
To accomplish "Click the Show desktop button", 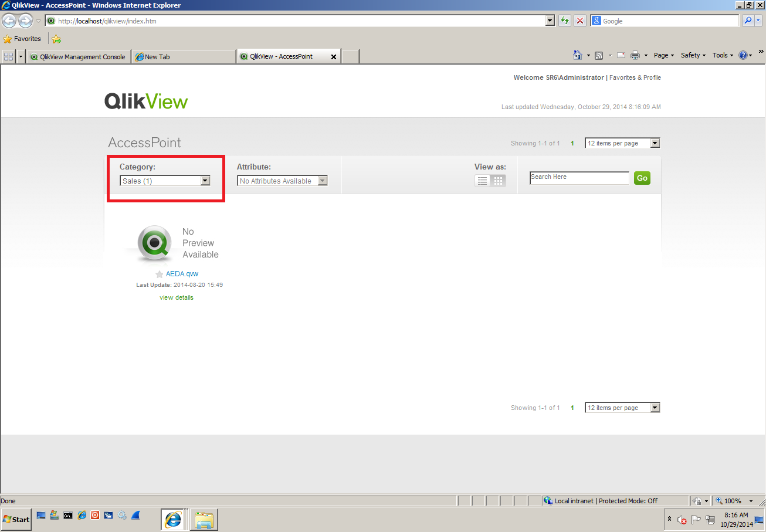I will pyautogui.click(x=760, y=520).
